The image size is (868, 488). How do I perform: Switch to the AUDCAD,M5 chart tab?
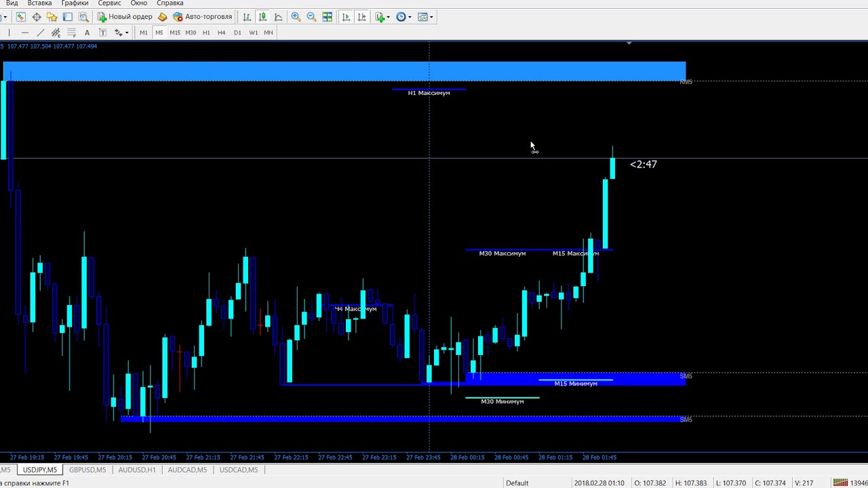(x=187, y=470)
